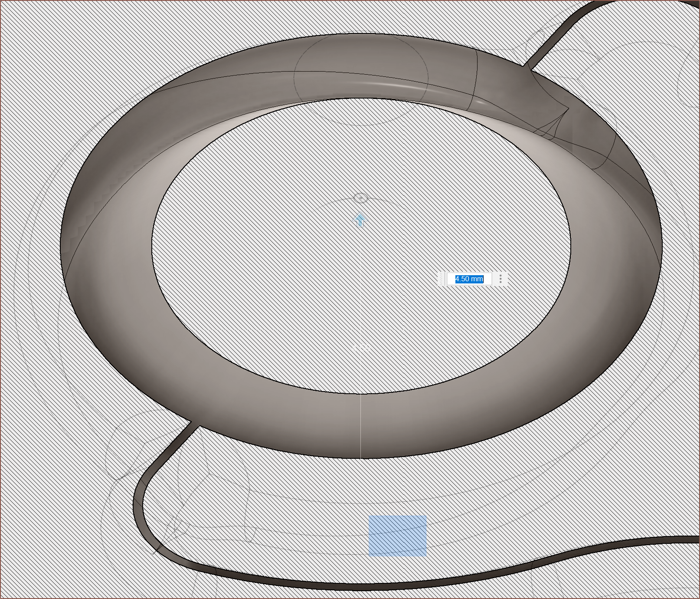Click the blue distance arrow manipulator
The height and width of the screenshot is (599, 700).
(360, 221)
